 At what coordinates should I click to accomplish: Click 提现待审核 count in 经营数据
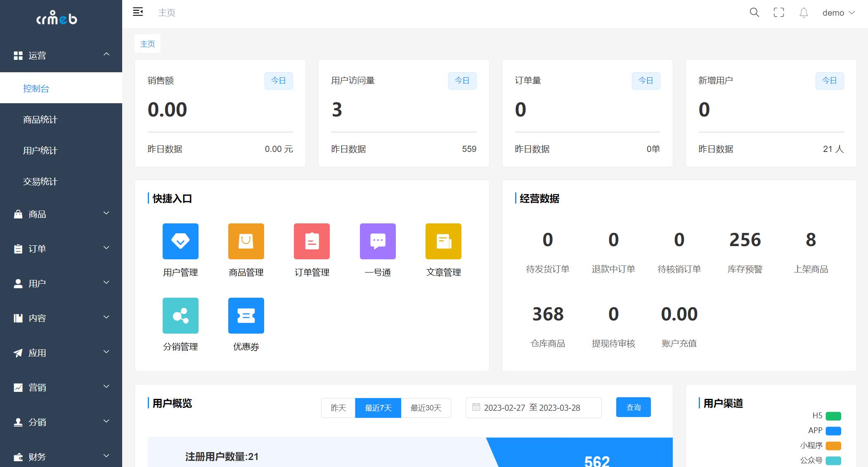(613, 314)
